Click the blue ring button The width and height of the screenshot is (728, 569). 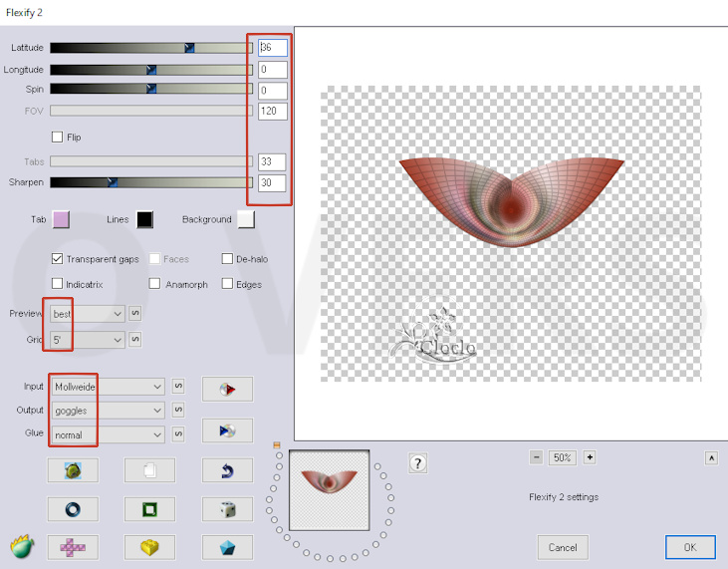pyautogui.click(x=73, y=509)
